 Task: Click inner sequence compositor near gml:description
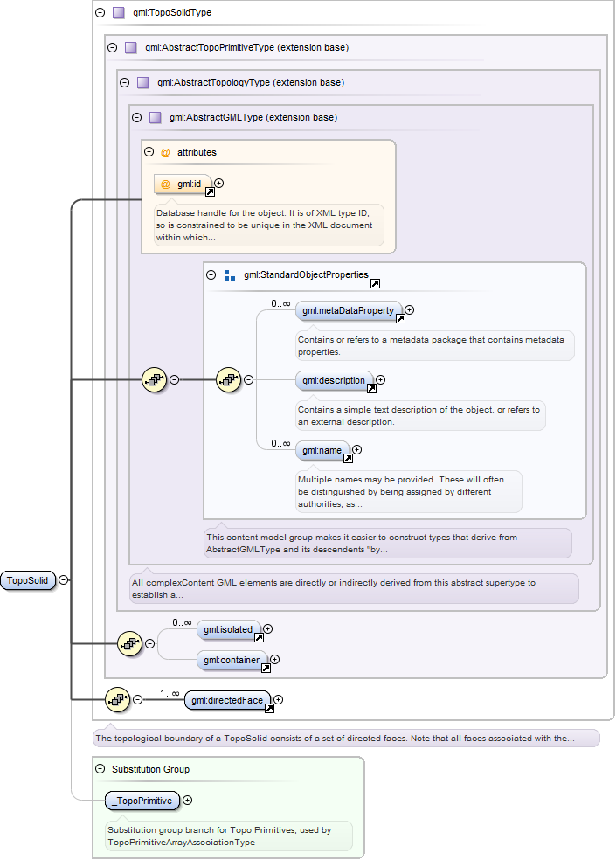coord(228,379)
